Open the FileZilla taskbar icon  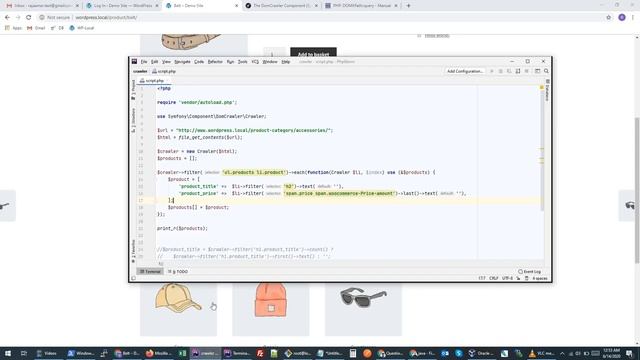pos(260,353)
